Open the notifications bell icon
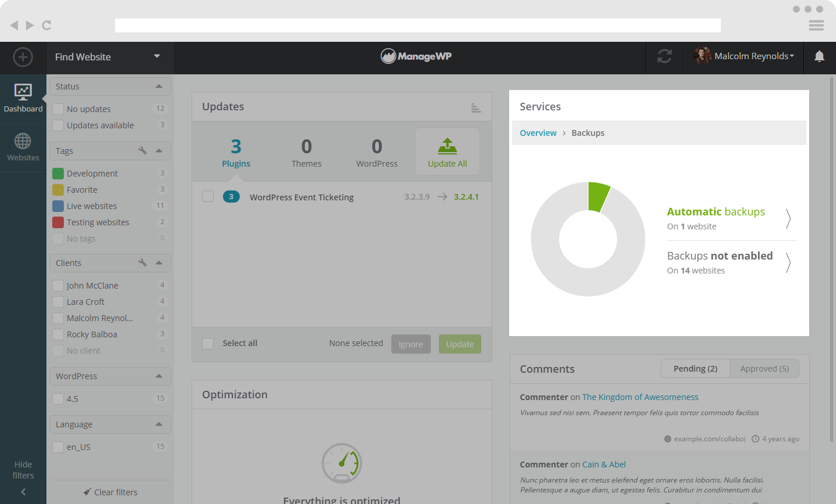Screen dimensions: 836x504 pos(819,56)
